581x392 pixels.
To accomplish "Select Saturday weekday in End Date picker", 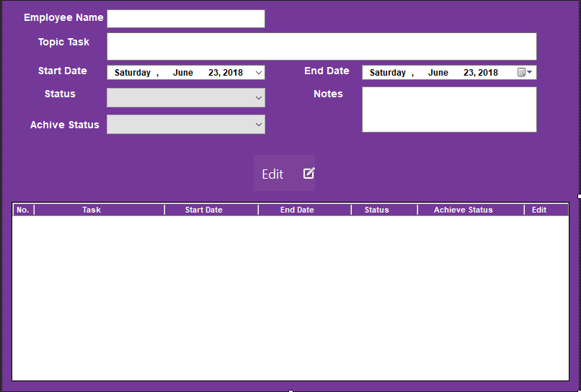I will pyautogui.click(x=388, y=73).
